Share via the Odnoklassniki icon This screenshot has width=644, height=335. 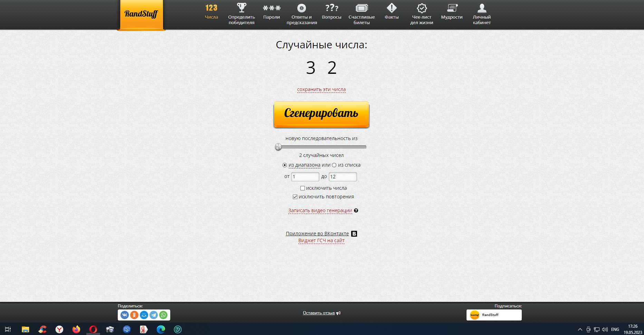point(134,315)
